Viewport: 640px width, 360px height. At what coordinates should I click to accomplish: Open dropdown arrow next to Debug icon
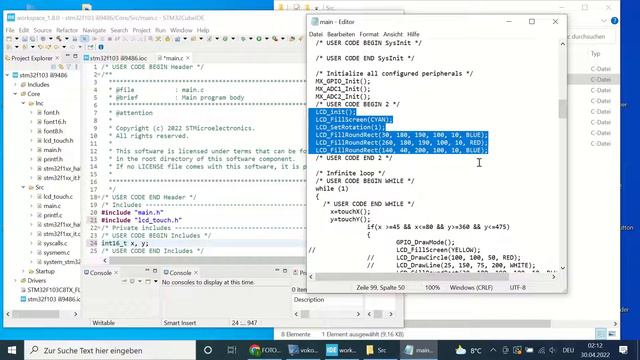251,39
